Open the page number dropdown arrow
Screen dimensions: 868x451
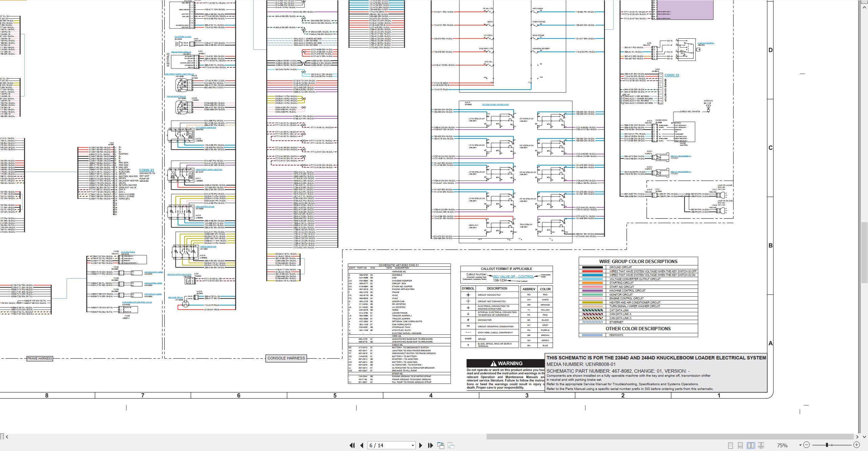point(413,446)
